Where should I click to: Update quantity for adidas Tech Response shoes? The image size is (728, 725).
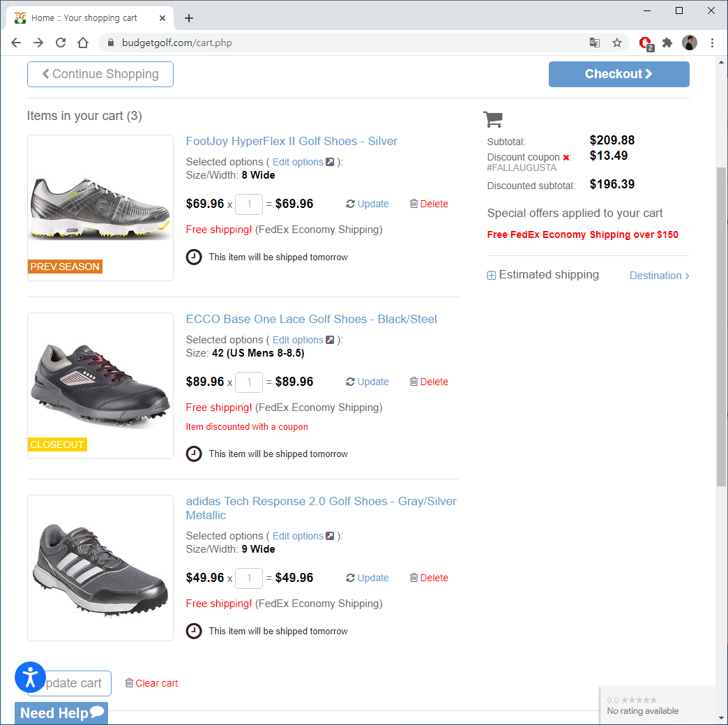pyautogui.click(x=367, y=578)
